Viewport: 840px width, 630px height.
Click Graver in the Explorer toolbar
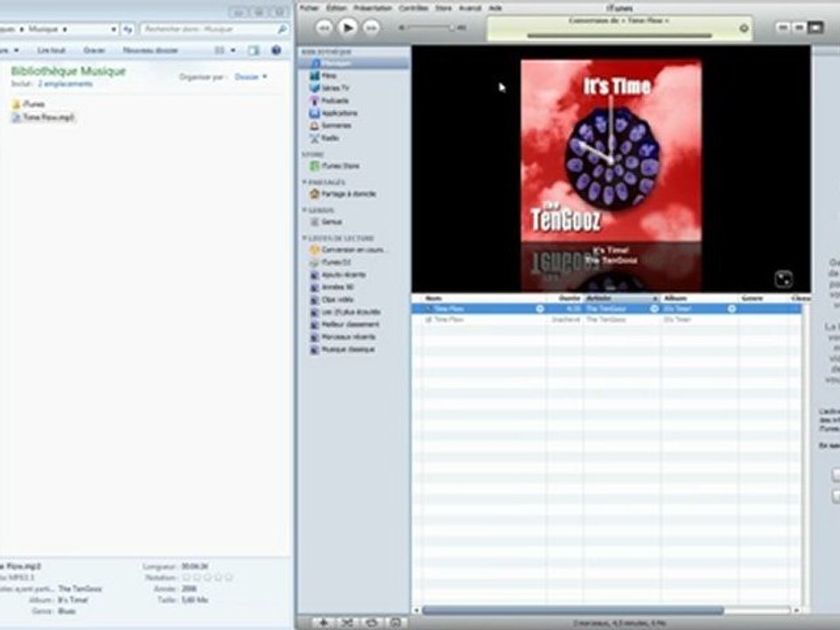tap(94, 51)
